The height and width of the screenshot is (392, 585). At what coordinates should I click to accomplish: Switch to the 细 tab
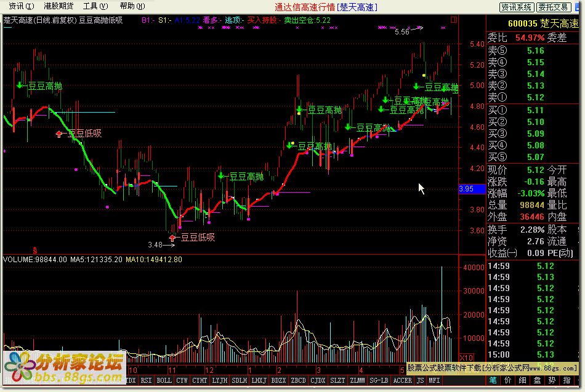tap(523, 380)
